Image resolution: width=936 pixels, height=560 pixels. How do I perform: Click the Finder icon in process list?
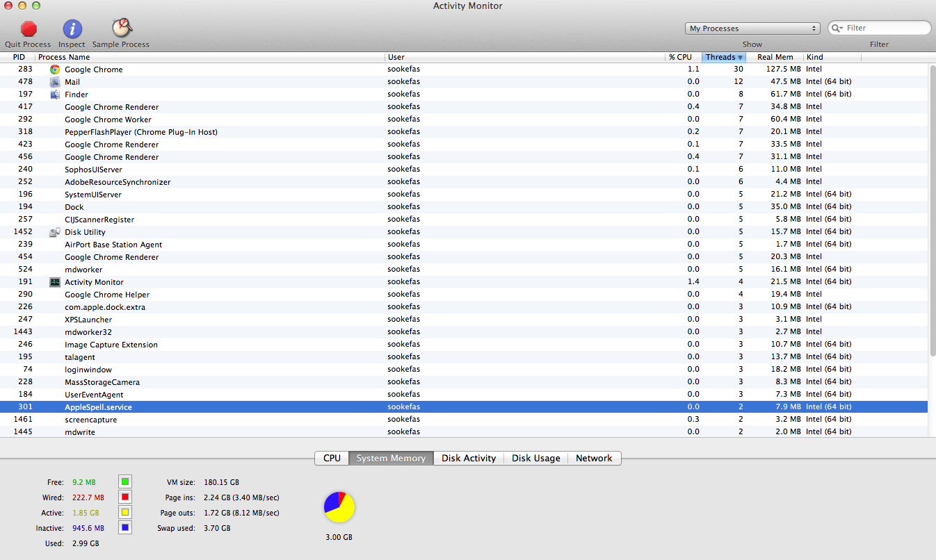(x=55, y=94)
